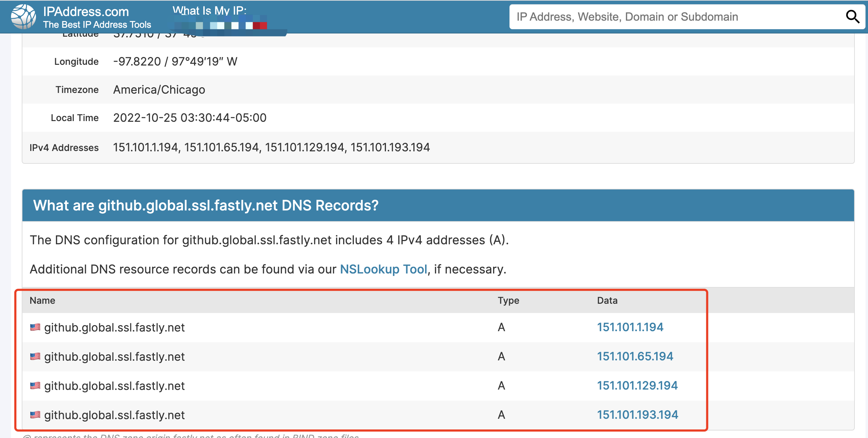
Task: Click the Data column header
Action: click(x=607, y=301)
